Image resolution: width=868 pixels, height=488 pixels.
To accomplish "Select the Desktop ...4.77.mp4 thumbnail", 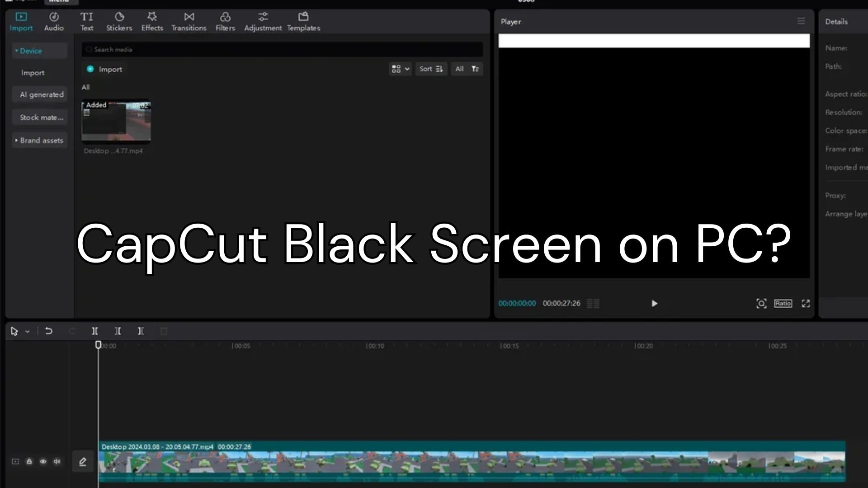I will (x=116, y=121).
